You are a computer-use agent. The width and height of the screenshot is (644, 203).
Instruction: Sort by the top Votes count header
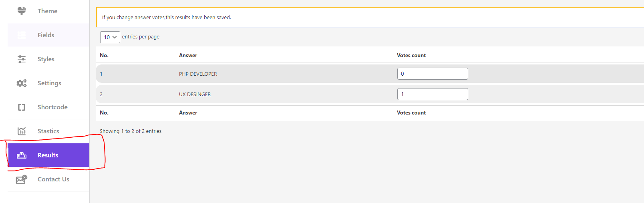411,56
